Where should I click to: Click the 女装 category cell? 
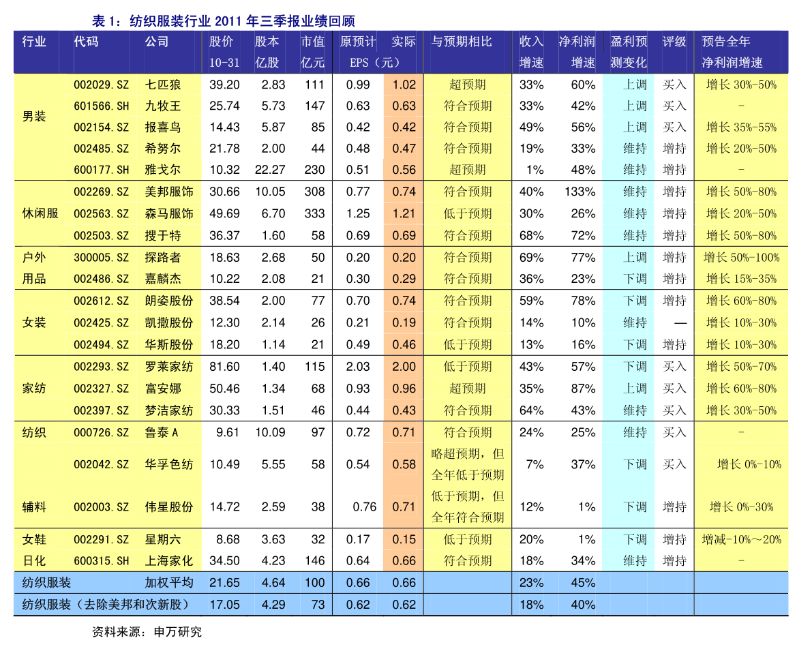click(x=34, y=322)
